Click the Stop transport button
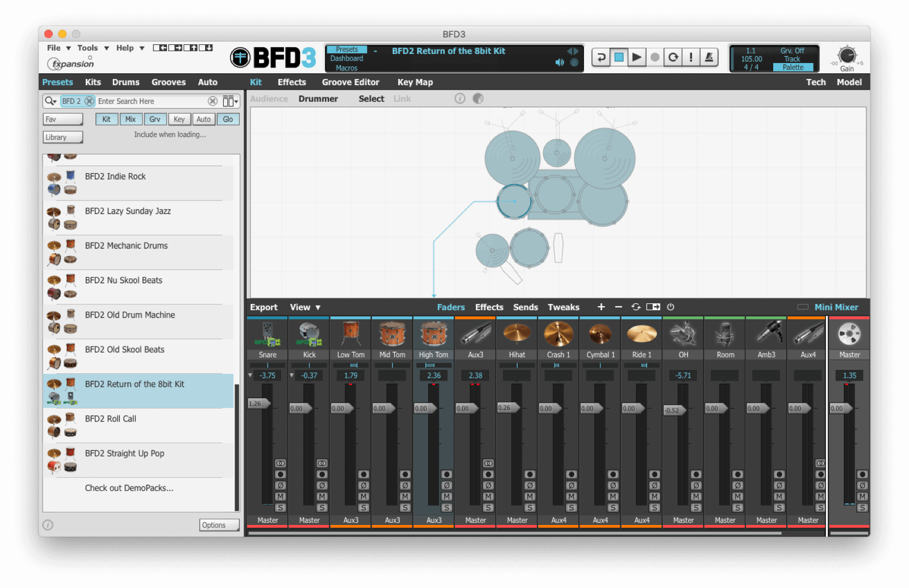 619,57
